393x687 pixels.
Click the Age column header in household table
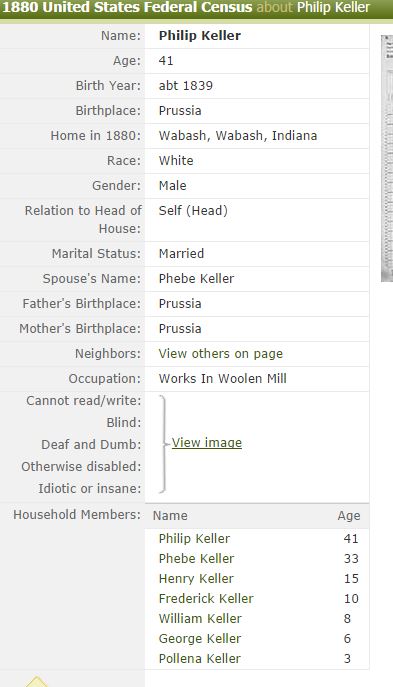[x=349, y=516]
